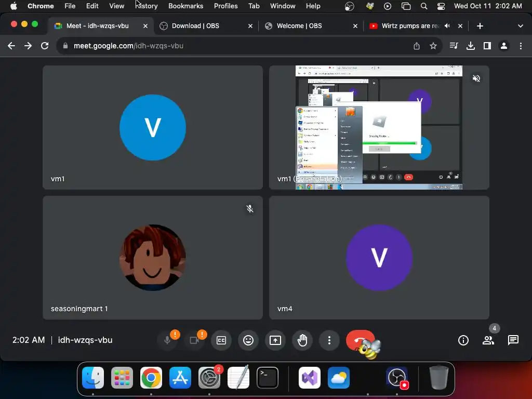
Task: Go forward with the browser forward arrow
Action: click(x=28, y=46)
